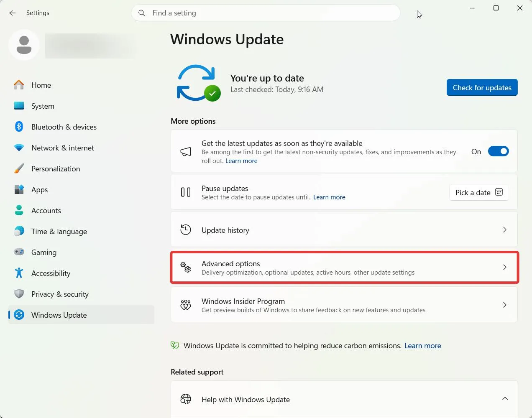The image size is (532, 418).
Task: Click the pause icon beside Pause updates
Action: click(x=186, y=192)
